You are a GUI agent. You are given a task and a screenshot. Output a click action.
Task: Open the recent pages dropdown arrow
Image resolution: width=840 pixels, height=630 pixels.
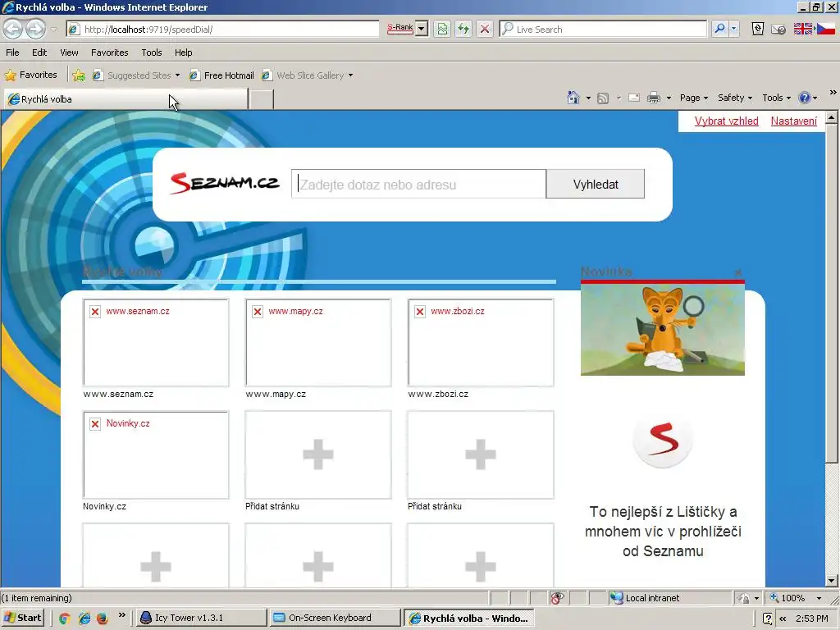[54, 30]
